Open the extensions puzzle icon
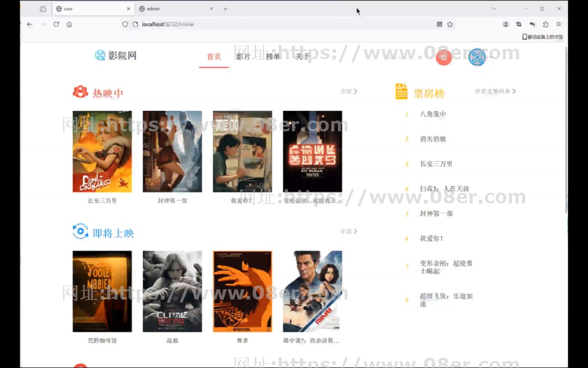Screen dimensions: 588x368 (x=546, y=25)
